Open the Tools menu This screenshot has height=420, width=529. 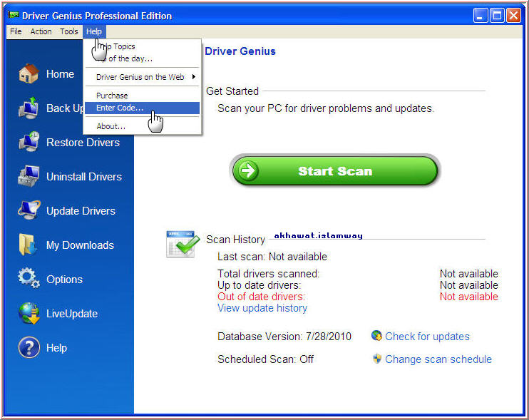69,31
